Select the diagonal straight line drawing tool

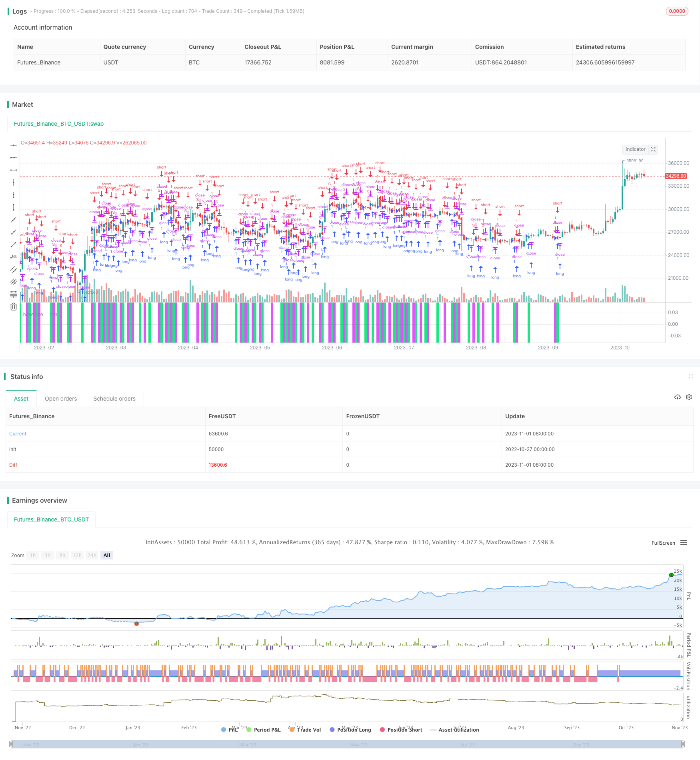[x=14, y=220]
